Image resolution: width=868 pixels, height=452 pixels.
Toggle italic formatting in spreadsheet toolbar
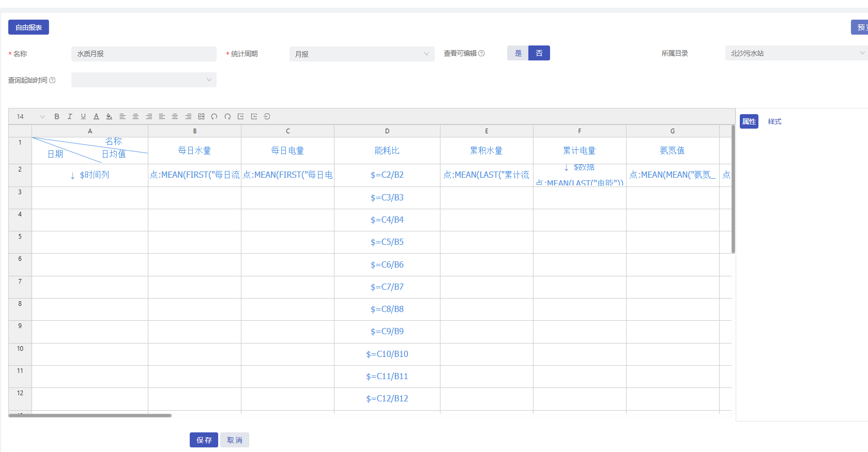point(70,117)
